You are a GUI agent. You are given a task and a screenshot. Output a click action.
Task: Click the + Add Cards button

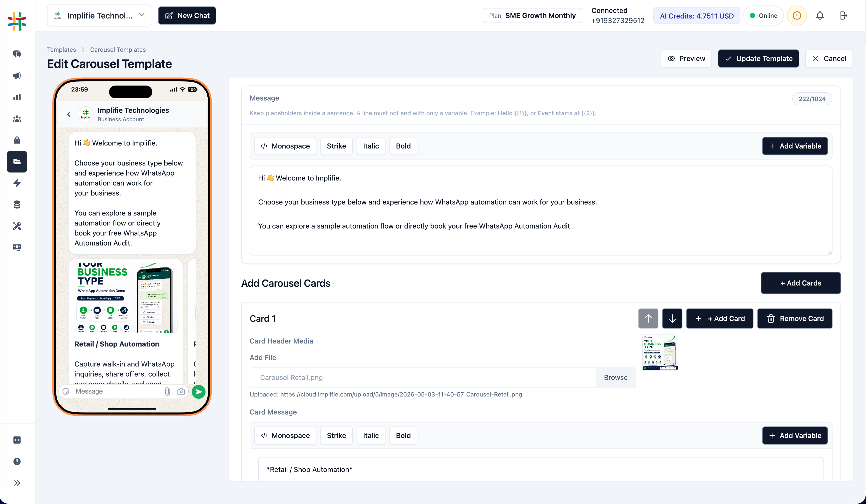801,283
